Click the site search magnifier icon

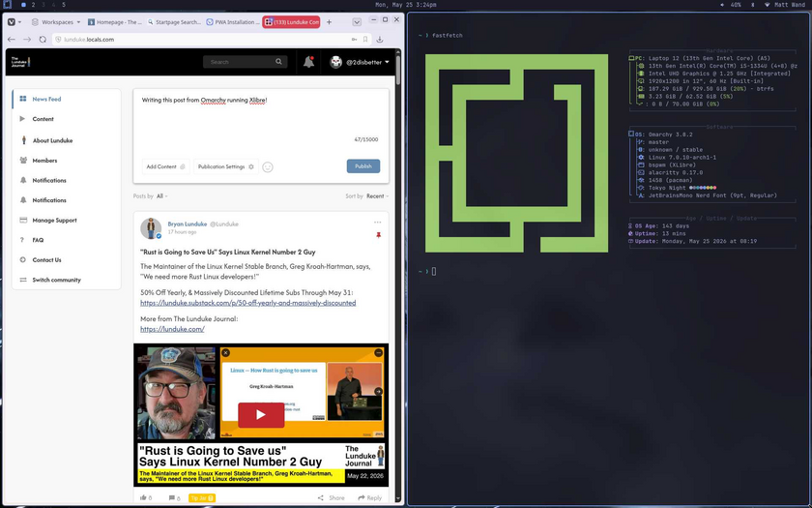click(278, 62)
